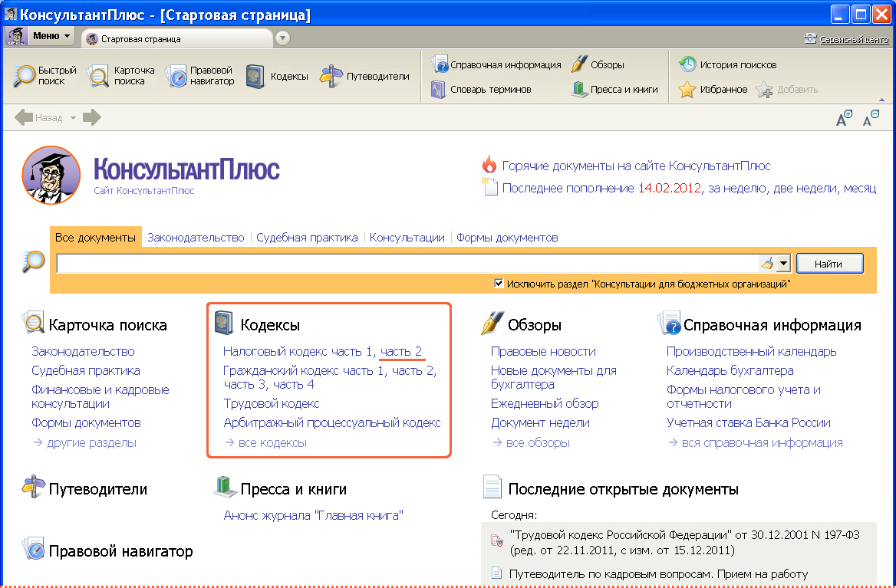Open Ежедневный обзор link
Image resolution: width=896 pixels, height=588 pixels.
click(545, 403)
